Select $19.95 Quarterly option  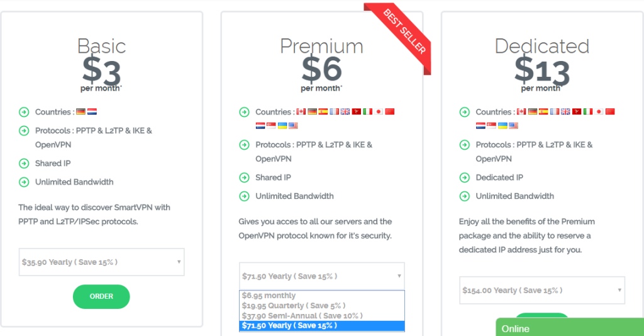click(x=321, y=306)
